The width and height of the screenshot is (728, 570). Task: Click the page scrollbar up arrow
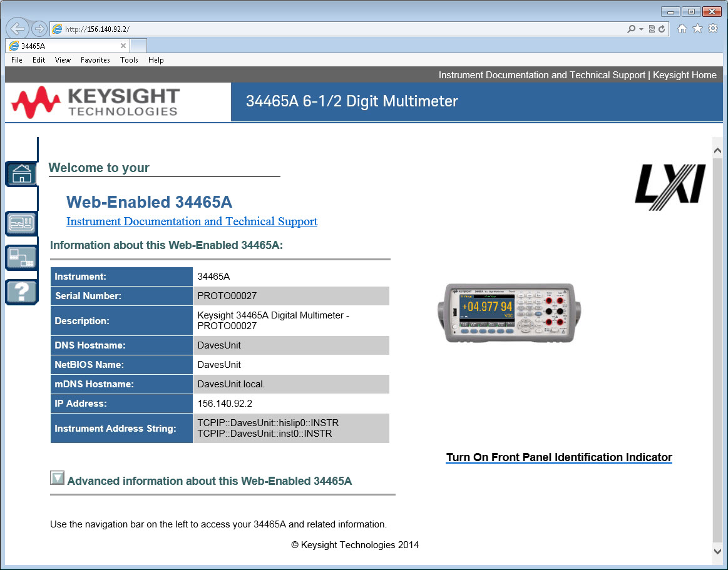tap(717, 150)
